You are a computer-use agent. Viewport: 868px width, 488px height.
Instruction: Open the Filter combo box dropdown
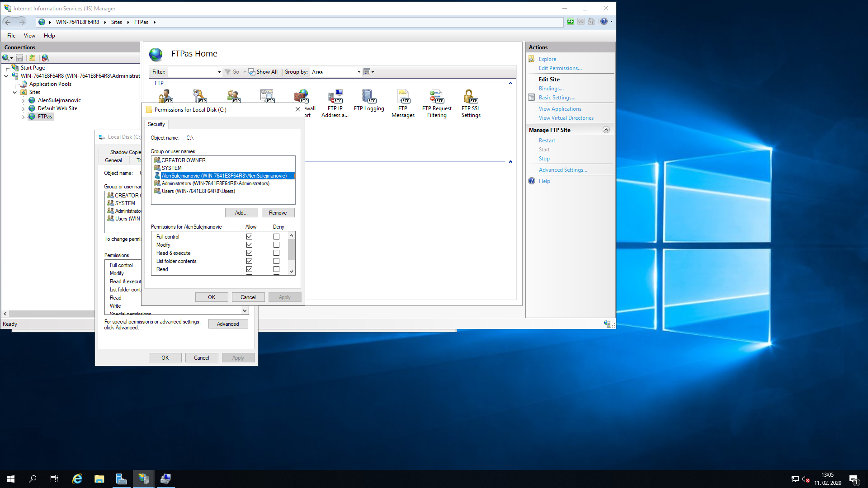[219, 72]
